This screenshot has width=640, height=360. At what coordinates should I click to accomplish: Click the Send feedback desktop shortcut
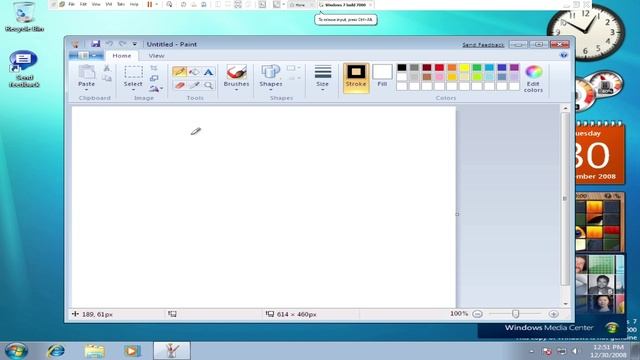24,69
